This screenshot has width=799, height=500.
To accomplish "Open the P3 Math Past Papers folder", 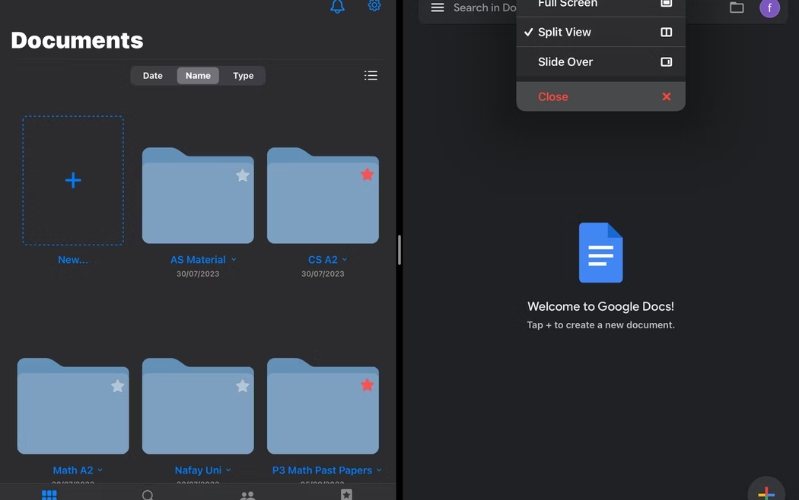I will [x=323, y=406].
